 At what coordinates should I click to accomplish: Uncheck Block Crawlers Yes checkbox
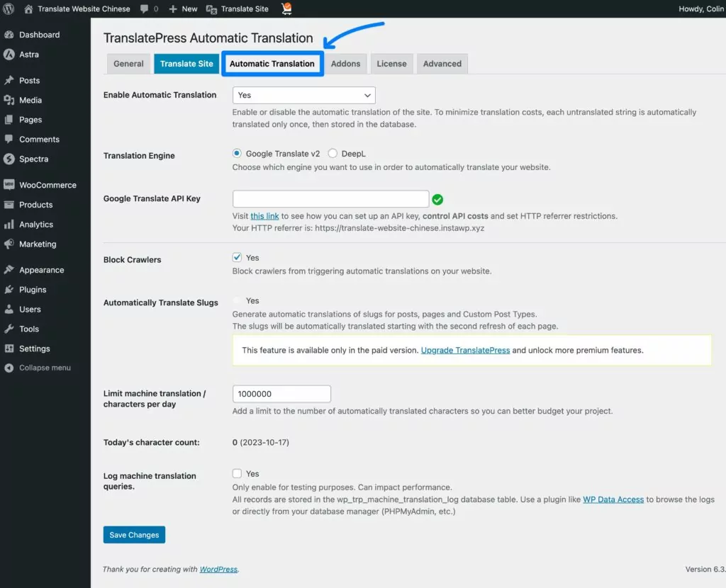tap(237, 257)
